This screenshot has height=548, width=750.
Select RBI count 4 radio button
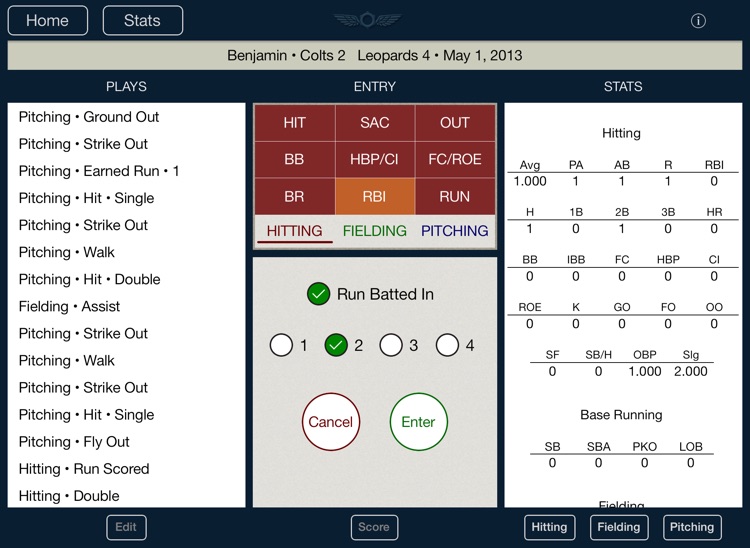447,345
